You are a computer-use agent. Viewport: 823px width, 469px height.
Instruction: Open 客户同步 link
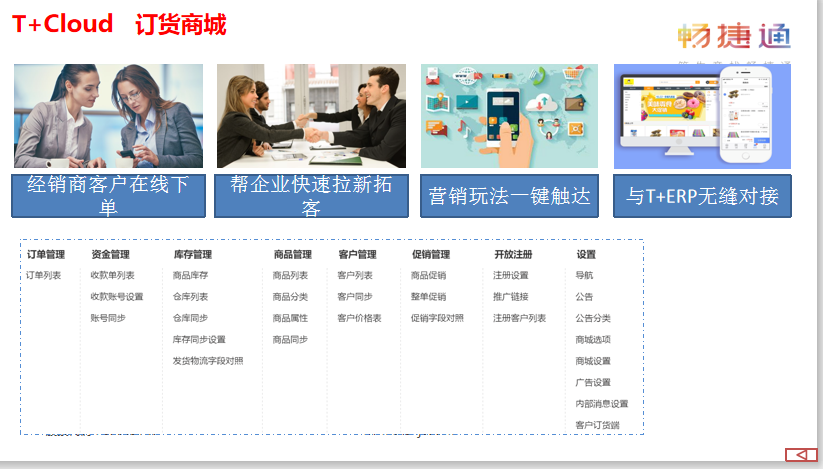355,296
